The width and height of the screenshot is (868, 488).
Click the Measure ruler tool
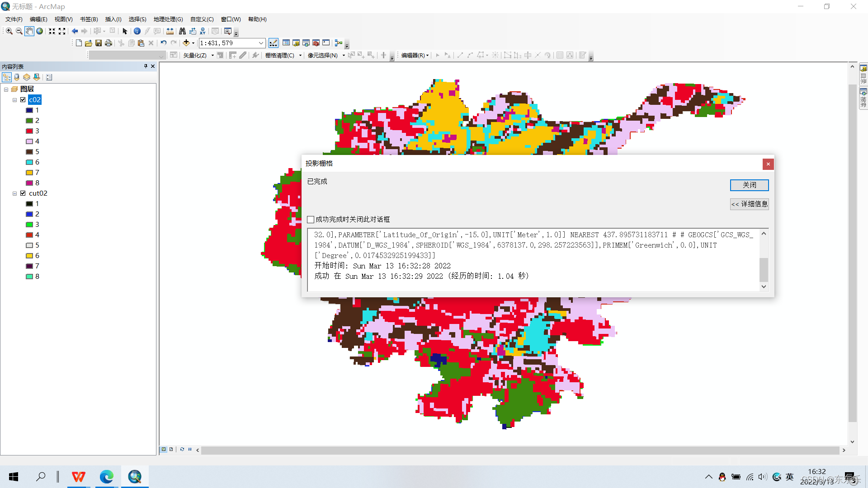point(170,31)
